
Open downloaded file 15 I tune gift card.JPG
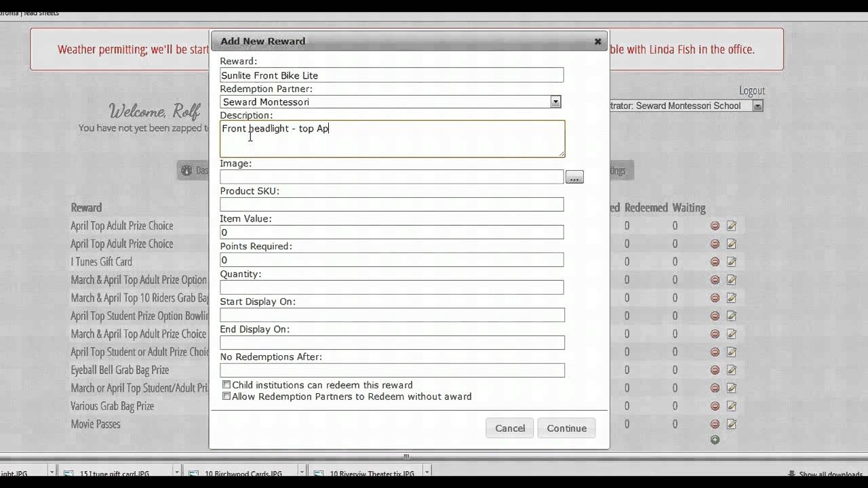(115, 474)
